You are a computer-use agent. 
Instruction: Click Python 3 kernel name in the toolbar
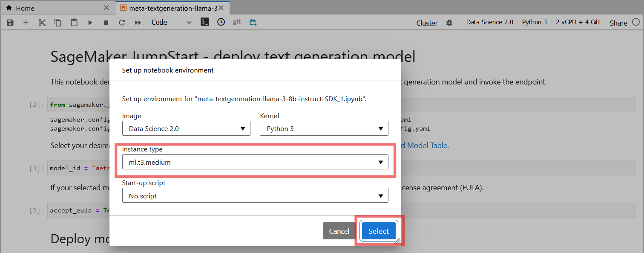pos(535,22)
